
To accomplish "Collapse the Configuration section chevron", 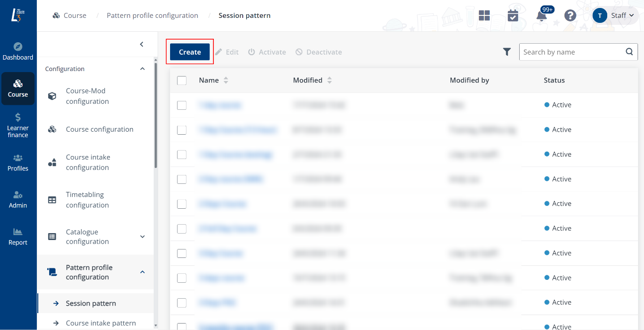I will [142, 69].
